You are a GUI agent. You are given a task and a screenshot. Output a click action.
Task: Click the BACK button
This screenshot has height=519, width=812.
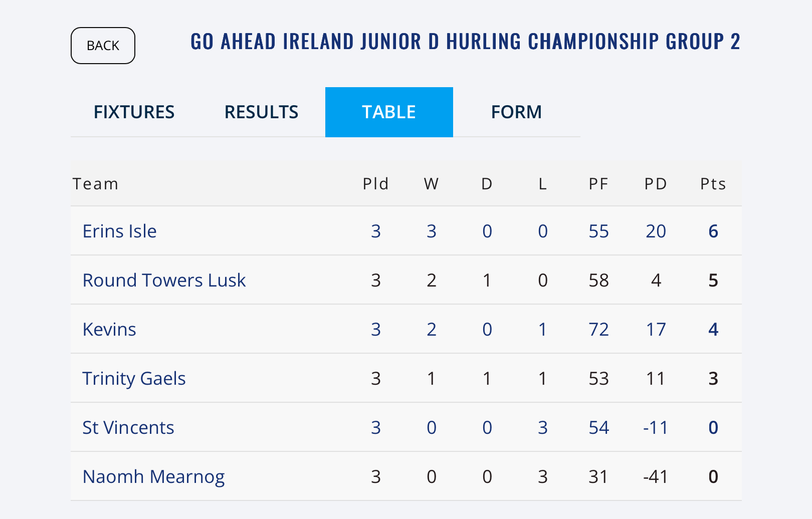click(x=103, y=46)
